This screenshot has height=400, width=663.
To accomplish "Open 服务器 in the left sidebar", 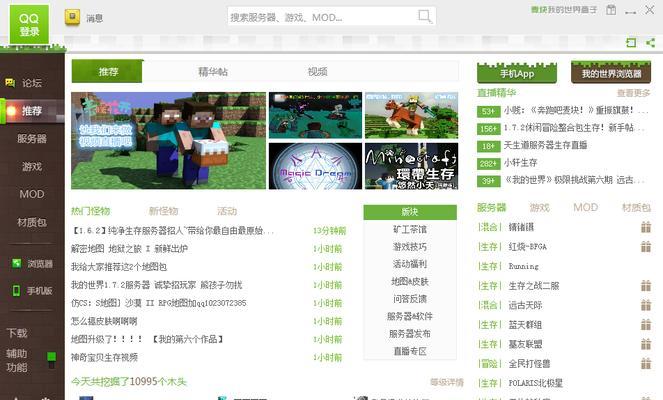I will pyautogui.click(x=32, y=139).
